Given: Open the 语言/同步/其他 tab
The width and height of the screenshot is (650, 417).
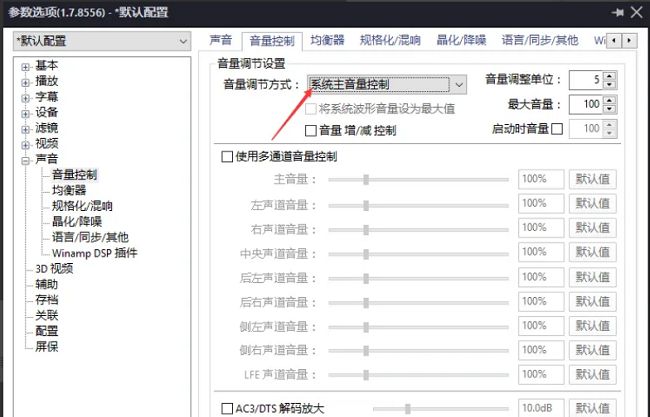Looking at the screenshot, I should 540,40.
